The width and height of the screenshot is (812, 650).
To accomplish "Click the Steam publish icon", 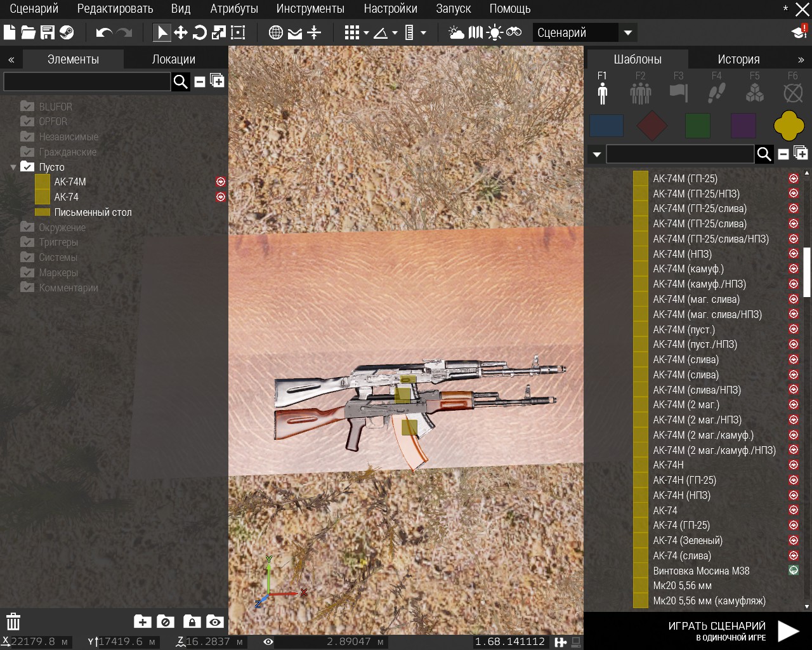I will click(x=67, y=32).
